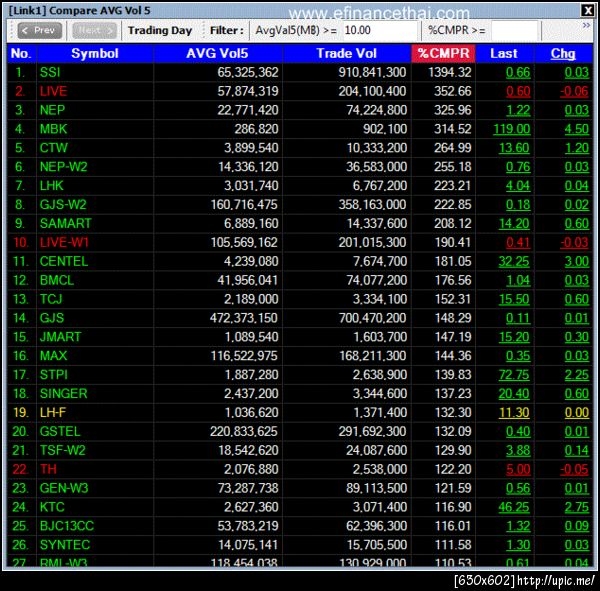Select the MAX symbol
Viewport: 600px width, 591px height.
[54, 356]
